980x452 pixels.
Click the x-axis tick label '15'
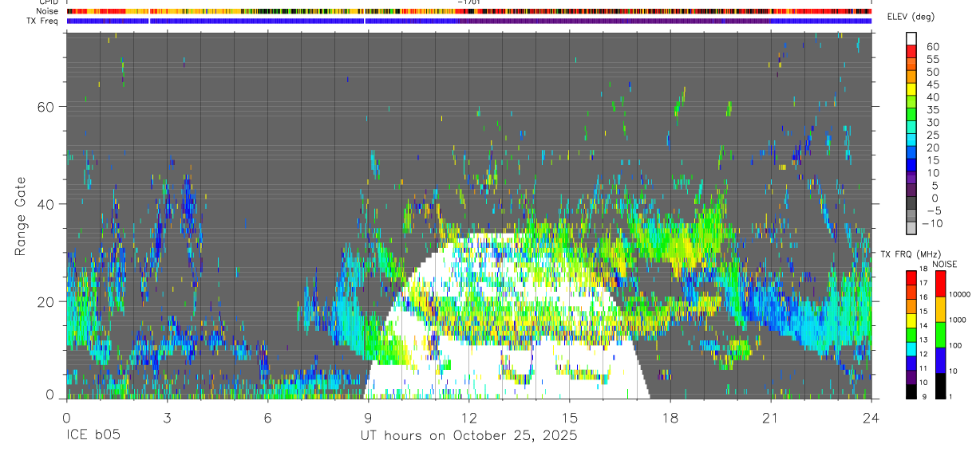tap(570, 418)
